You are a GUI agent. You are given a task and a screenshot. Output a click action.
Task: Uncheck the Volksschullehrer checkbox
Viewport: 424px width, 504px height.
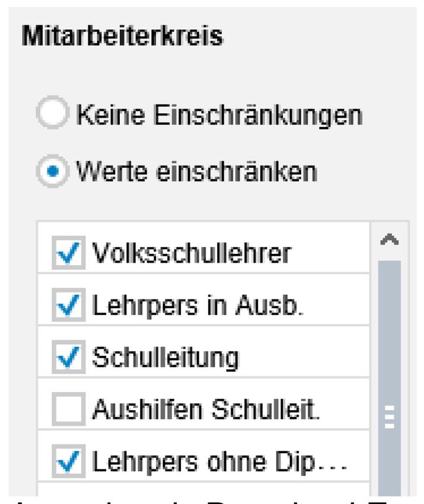pos(68,253)
